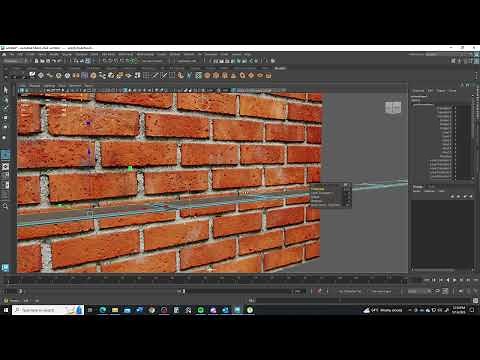Open the Shading panel menu above viewport

(x=35, y=86)
